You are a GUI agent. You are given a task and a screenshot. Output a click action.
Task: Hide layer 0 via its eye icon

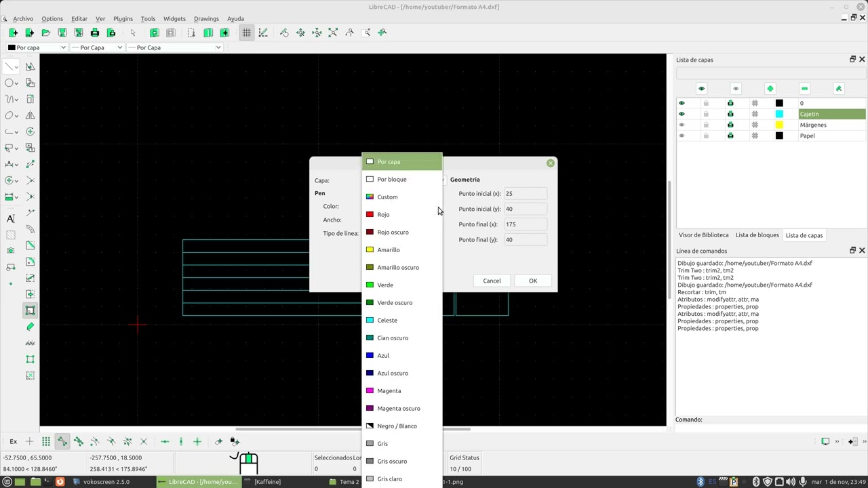tap(682, 103)
